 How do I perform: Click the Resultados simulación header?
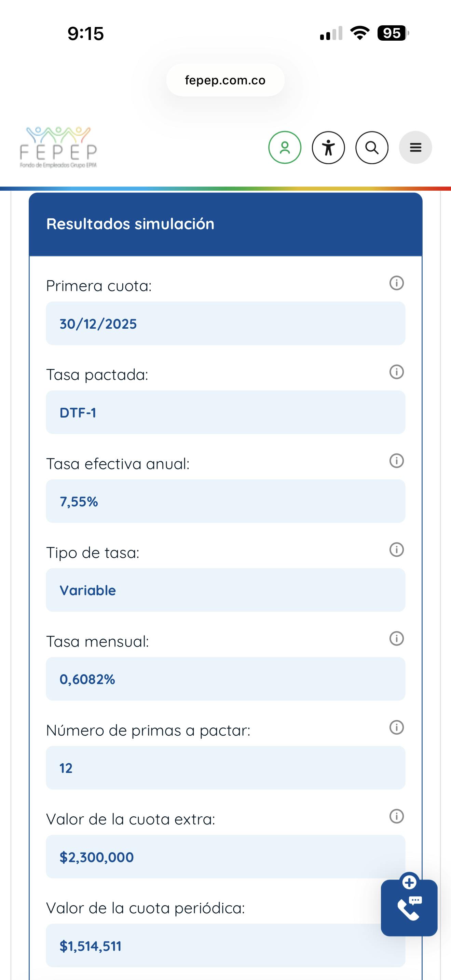click(225, 224)
